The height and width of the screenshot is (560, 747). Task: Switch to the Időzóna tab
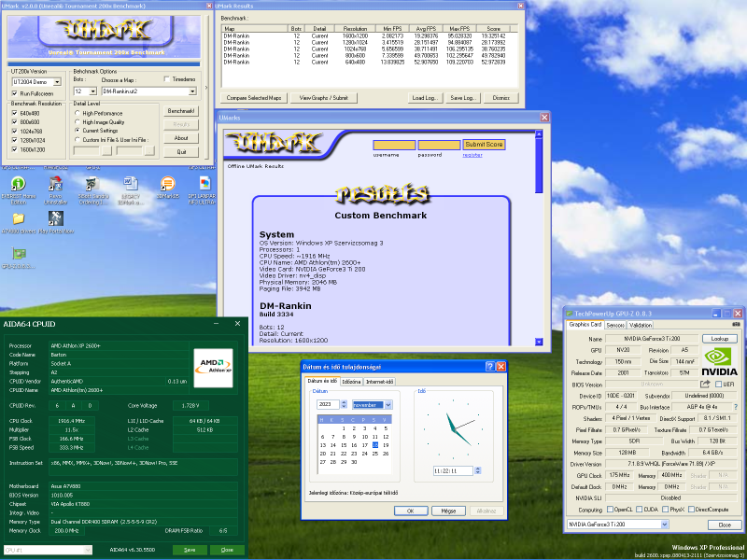352,382
